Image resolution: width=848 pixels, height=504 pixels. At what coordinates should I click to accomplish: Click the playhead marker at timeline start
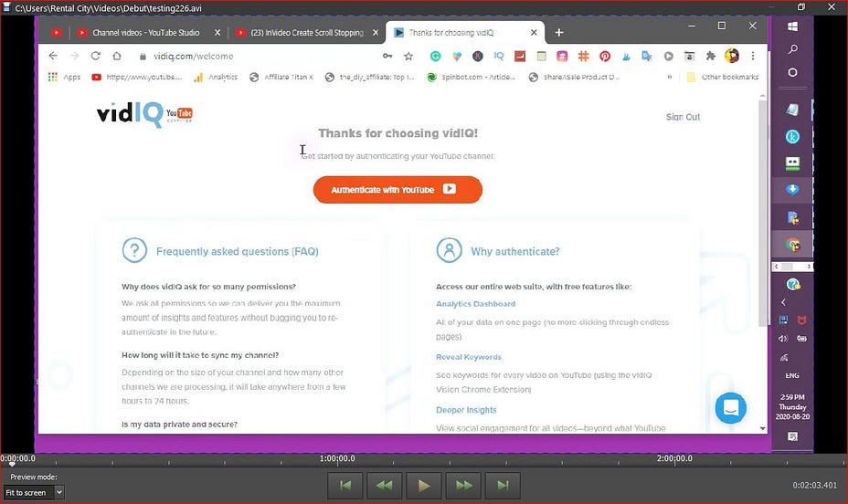pyautogui.click(x=12, y=464)
